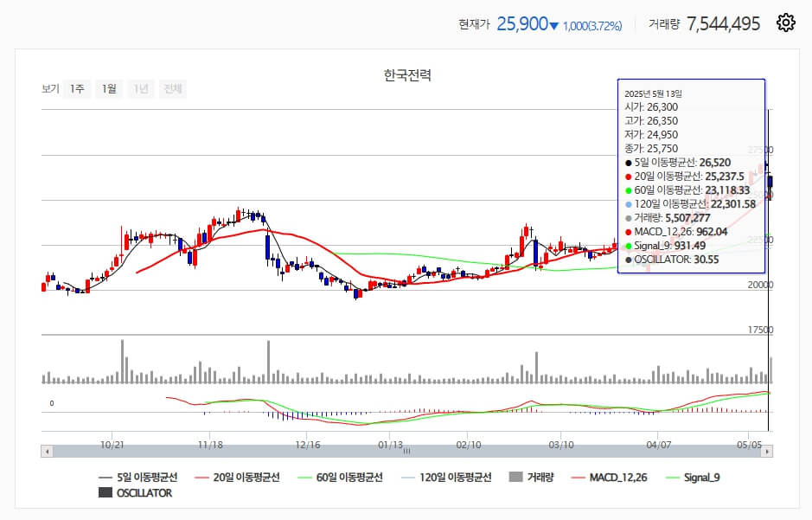
Task: Click the 04/07 date axis label
Action: (659, 445)
